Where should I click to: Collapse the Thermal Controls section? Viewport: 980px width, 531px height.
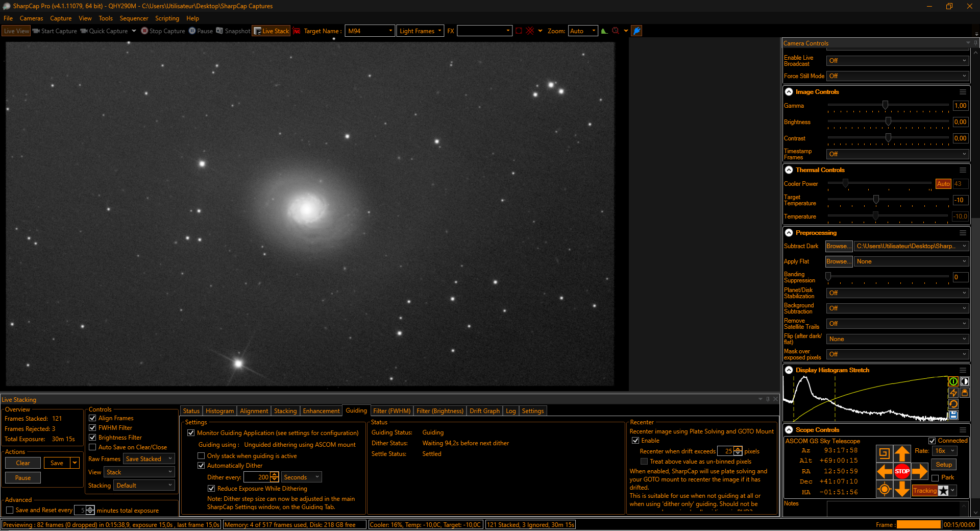coord(789,170)
